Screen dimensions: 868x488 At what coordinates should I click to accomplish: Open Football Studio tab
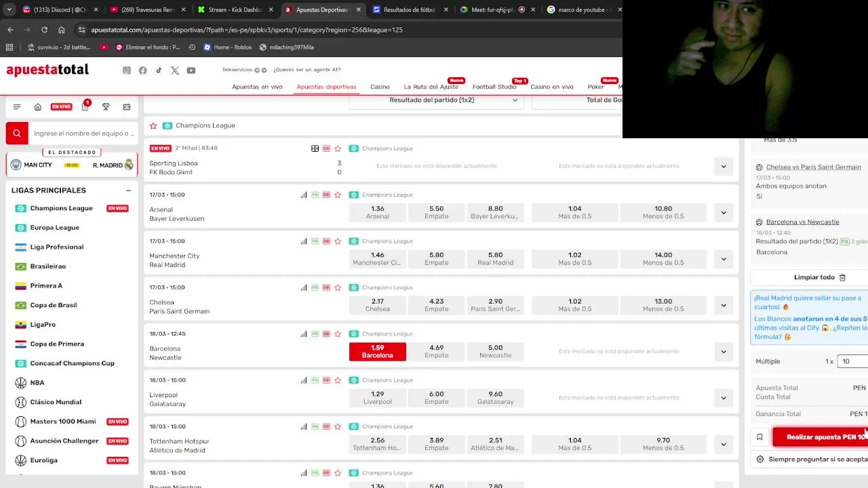point(494,87)
